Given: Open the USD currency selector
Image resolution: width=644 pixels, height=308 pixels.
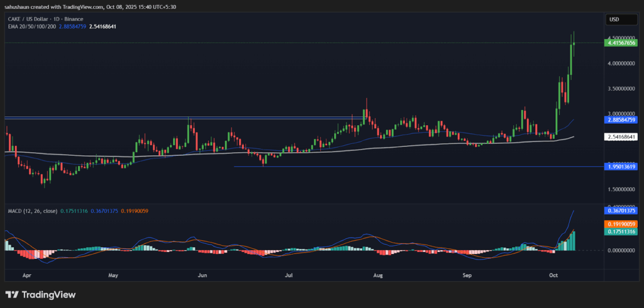Looking at the screenshot, I should click(x=613, y=19).
